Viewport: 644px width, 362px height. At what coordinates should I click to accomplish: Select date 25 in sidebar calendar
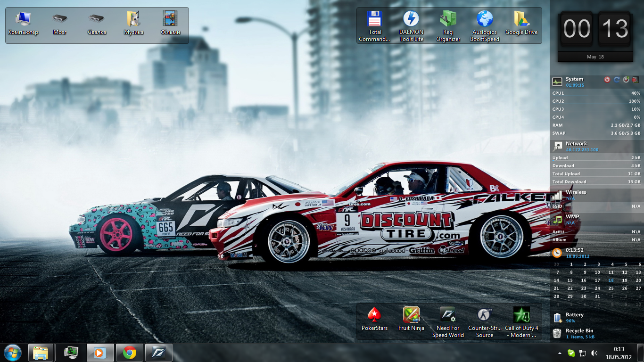click(611, 288)
